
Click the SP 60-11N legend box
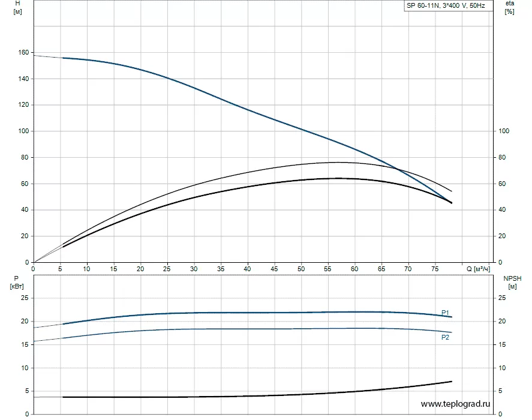[448, 5]
